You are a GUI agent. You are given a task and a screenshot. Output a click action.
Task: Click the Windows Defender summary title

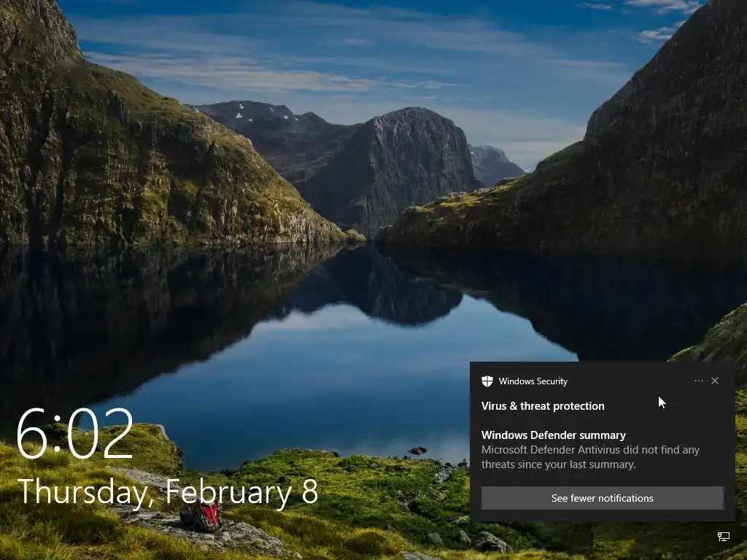[554, 435]
